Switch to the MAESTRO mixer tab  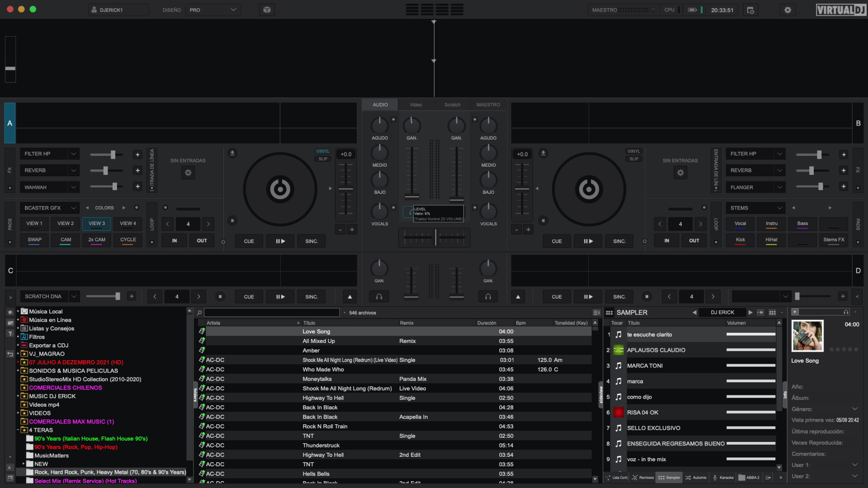tap(488, 105)
